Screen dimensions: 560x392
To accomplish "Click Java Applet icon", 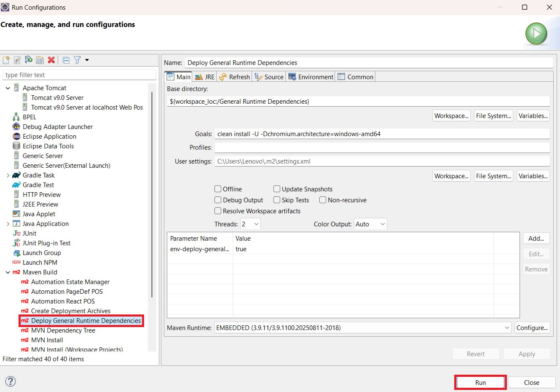I will pos(16,214).
